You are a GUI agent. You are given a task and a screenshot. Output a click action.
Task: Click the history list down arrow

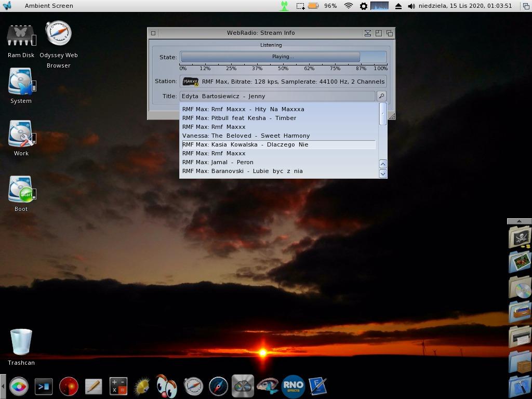[x=383, y=174]
